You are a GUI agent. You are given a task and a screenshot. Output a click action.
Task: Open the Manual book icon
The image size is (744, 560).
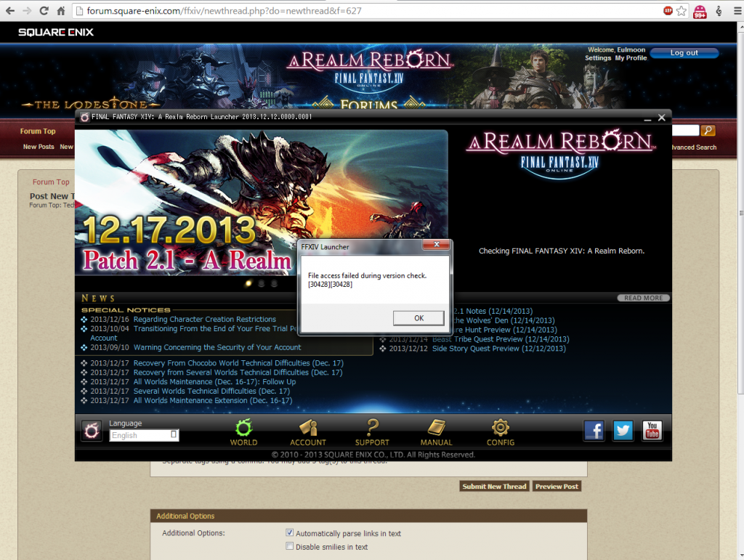tap(436, 432)
